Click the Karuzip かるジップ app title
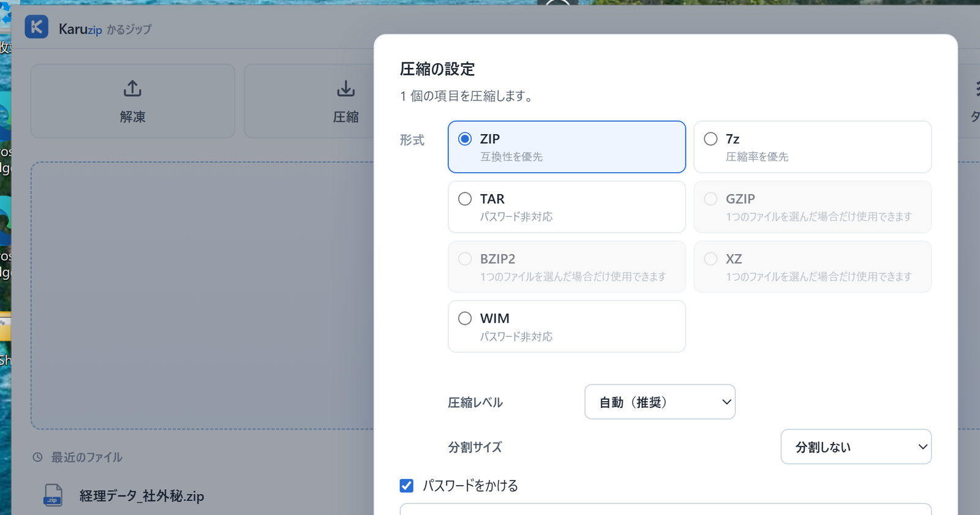 click(105, 29)
